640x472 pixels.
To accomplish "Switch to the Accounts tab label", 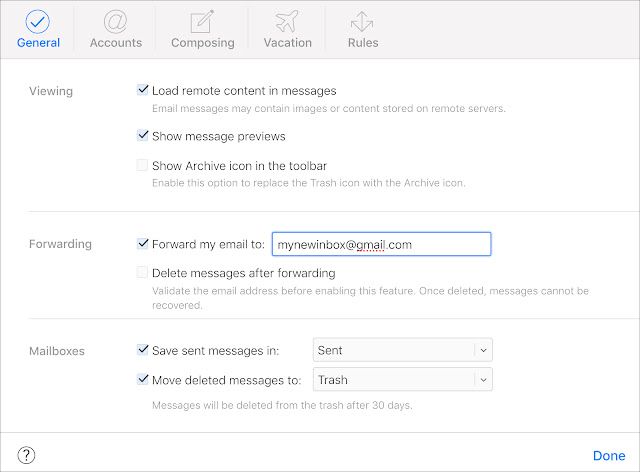I will [x=116, y=43].
